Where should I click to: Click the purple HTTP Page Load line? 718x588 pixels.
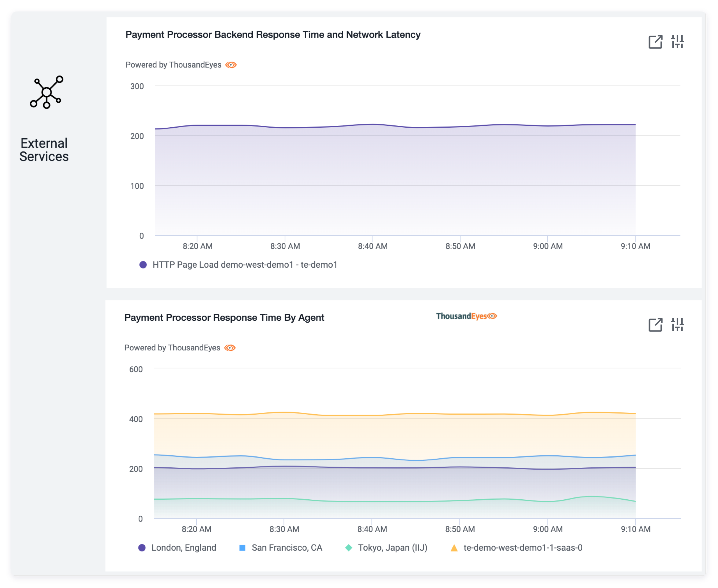click(x=395, y=126)
